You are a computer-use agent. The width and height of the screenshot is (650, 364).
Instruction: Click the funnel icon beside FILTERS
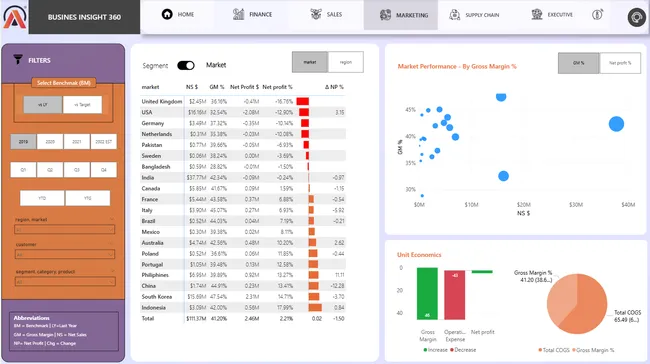(18, 60)
